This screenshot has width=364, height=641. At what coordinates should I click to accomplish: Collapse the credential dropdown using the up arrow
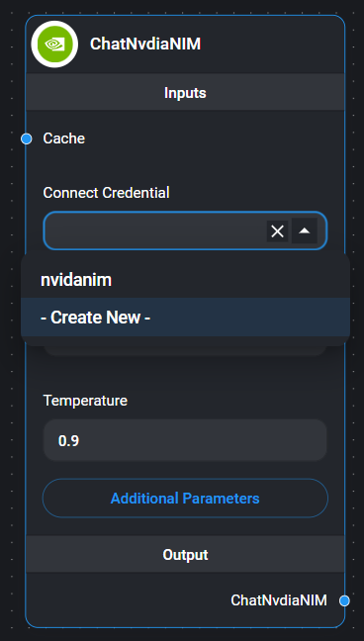304,230
